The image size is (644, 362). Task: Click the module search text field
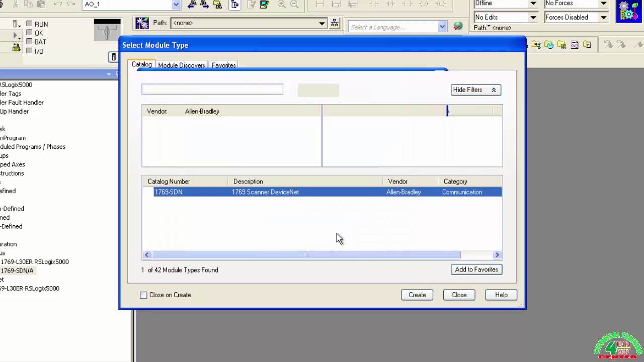pos(212,89)
